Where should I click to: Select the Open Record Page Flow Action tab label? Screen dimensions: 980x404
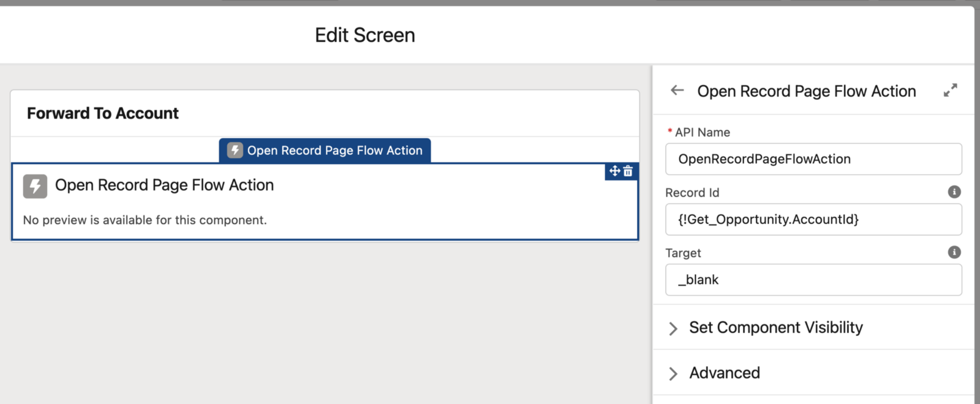(334, 151)
